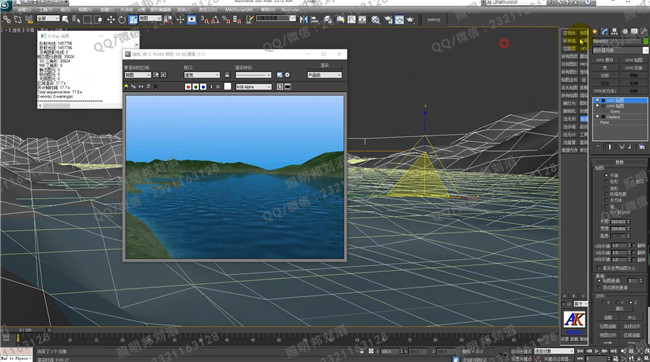Screen dimensions: 650x362
Task: Save image in rendered frame window
Action: pyautogui.click(x=126, y=87)
